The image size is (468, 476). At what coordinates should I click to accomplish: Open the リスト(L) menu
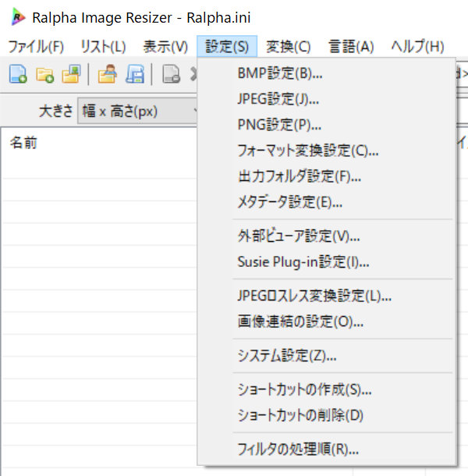[x=103, y=47]
